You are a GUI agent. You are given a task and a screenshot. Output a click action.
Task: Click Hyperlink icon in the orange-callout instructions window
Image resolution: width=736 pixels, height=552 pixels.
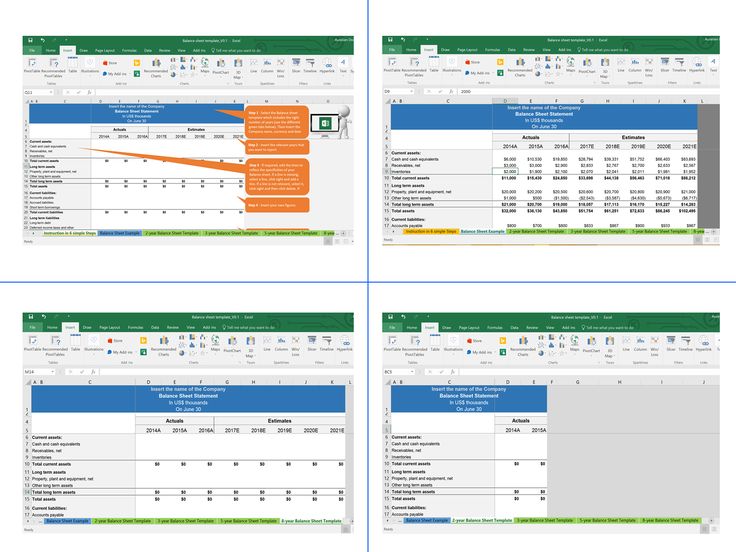[327, 65]
